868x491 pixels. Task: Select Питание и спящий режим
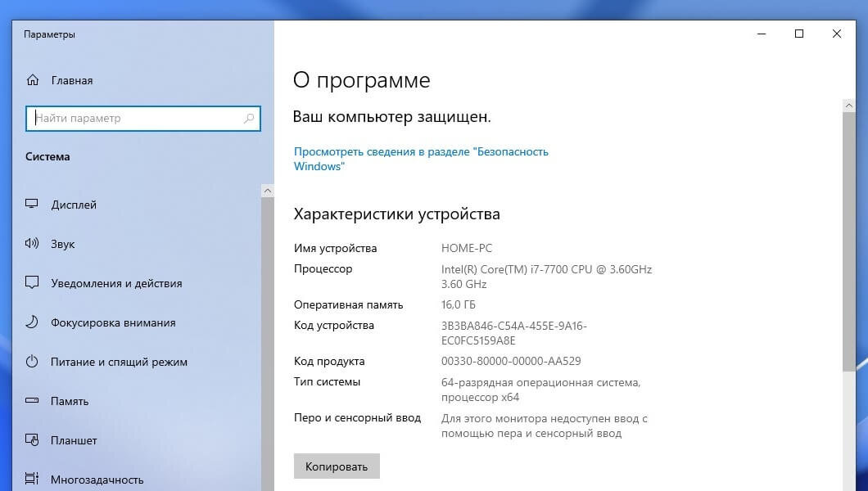pos(119,363)
